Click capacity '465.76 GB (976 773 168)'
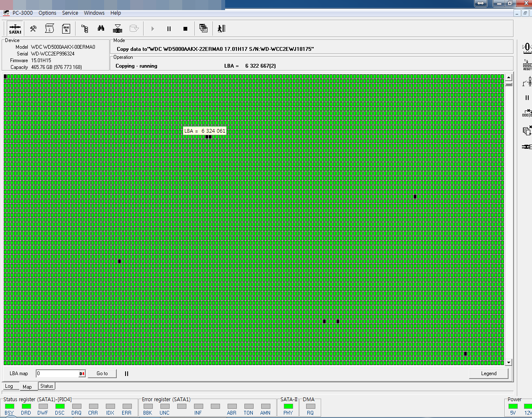The height and width of the screenshot is (418, 532). [56, 67]
